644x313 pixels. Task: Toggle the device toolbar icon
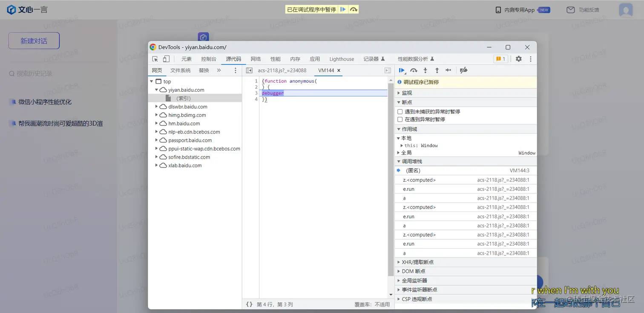166,59
